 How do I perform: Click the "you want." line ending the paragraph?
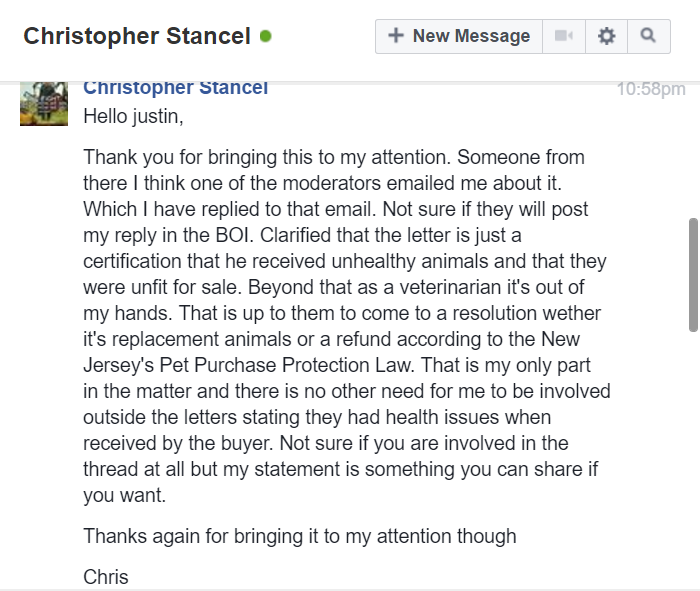tap(125, 495)
